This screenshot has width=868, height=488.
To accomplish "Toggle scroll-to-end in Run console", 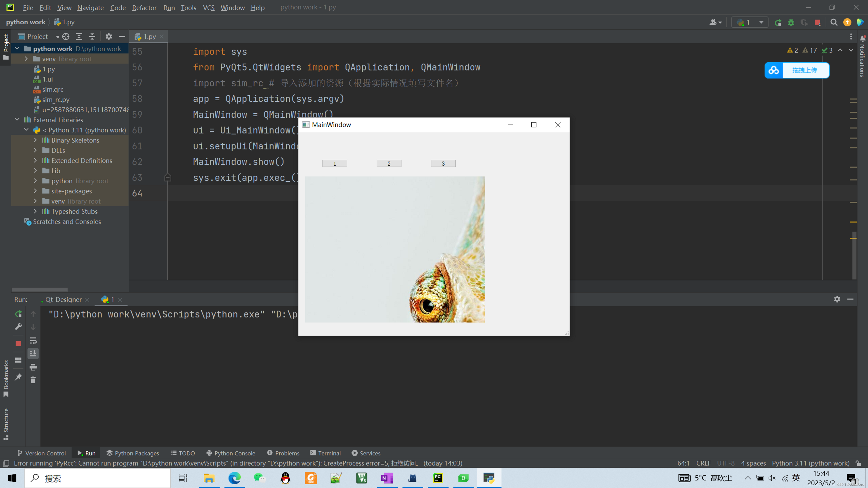I will coord(33,354).
